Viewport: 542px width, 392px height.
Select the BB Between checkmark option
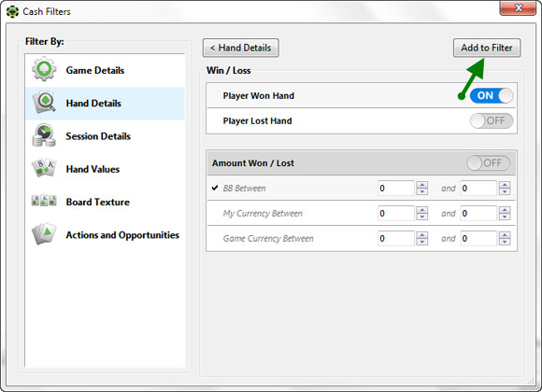coord(215,188)
